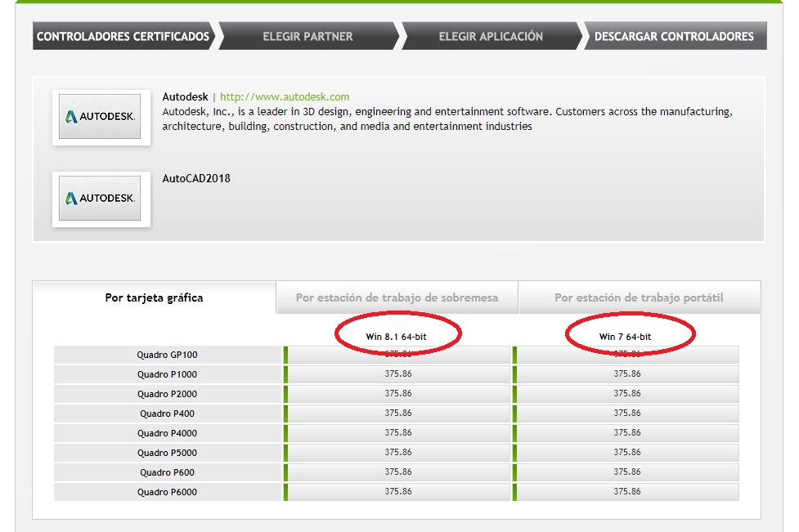This screenshot has height=532, width=799.
Task: Open Quadro P600 Win 7 driver 375.86
Action: [x=626, y=472]
